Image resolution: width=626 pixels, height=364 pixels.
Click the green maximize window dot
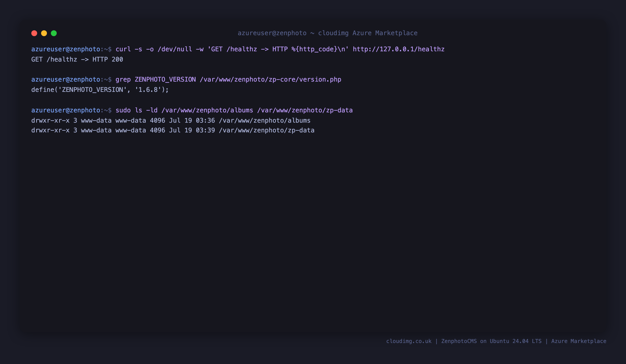click(54, 33)
